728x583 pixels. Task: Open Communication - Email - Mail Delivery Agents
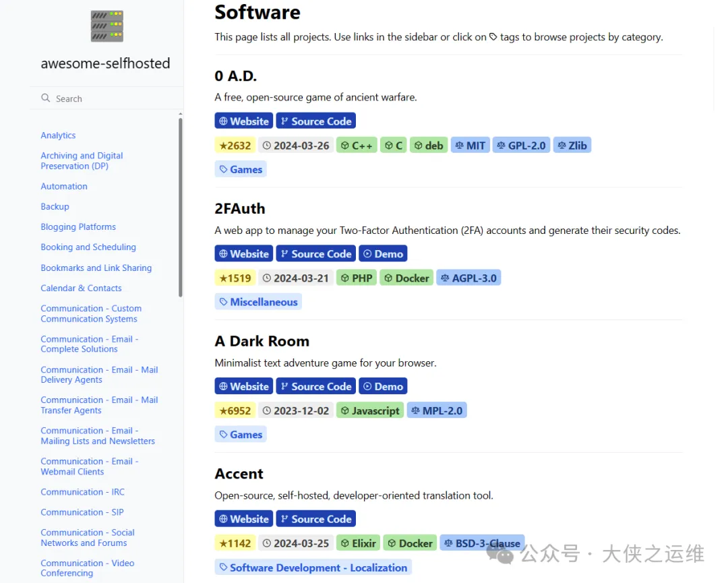99,375
